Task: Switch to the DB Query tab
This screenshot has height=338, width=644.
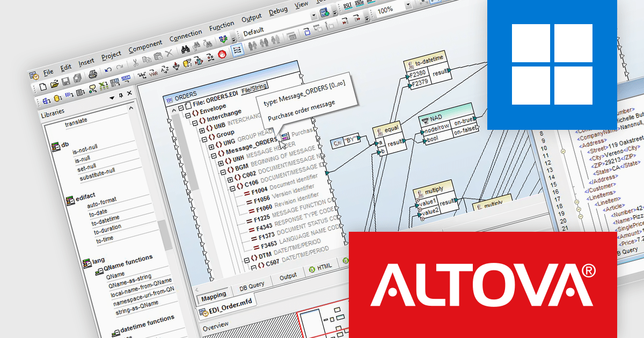Action: [252, 286]
